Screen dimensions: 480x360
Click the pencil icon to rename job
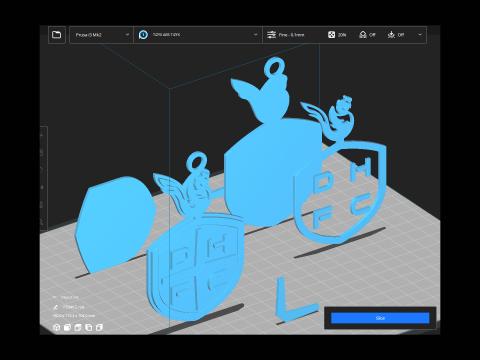55,307
